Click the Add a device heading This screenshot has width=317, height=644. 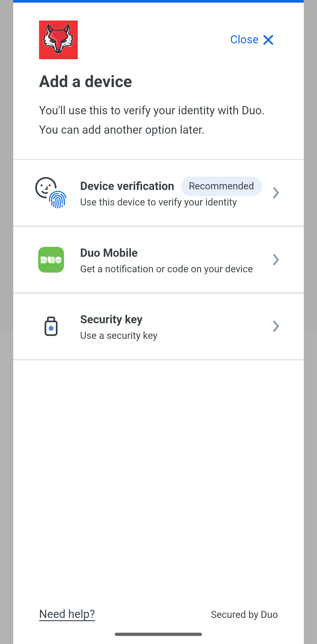click(85, 81)
